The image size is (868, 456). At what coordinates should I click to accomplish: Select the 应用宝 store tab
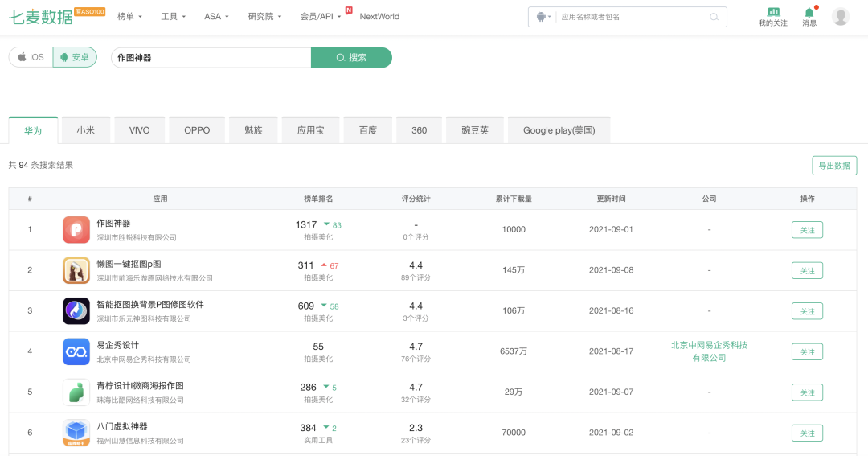310,130
